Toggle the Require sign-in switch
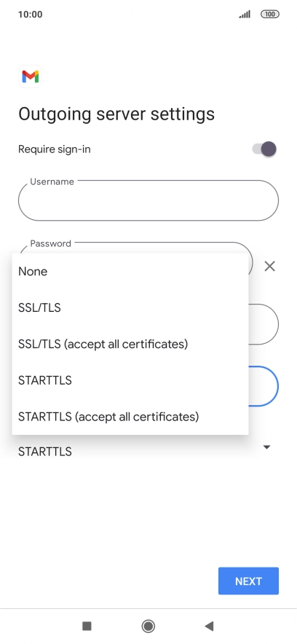The width and height of the screenshot is (297, 644). pos(264,149)
